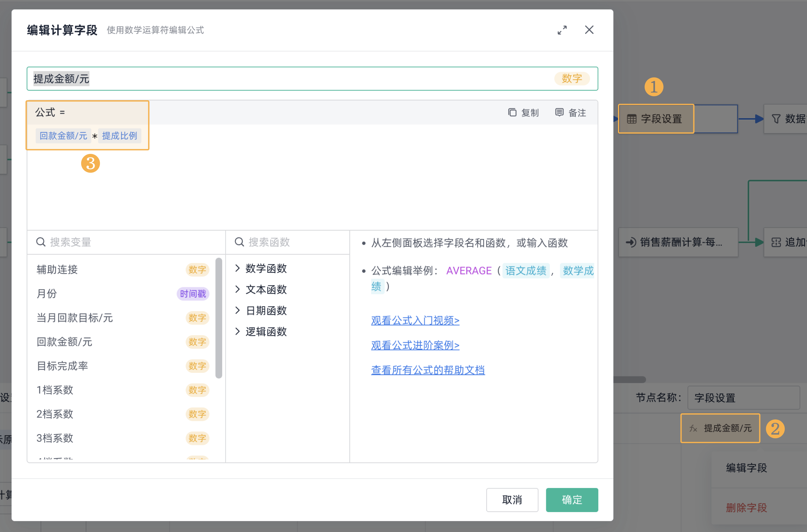Close the 编辑计算字段 dialog
807x532 pixels.
point(589,30)
